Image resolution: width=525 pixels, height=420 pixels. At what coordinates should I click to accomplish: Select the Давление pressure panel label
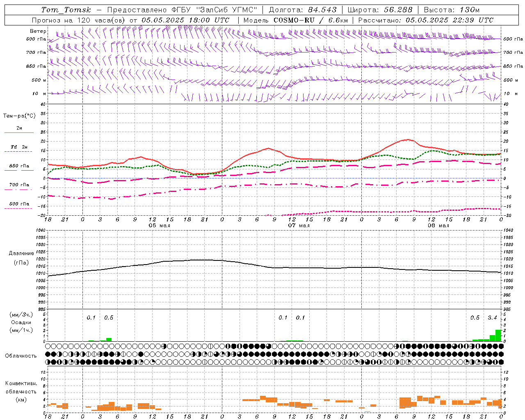point(21,253)
